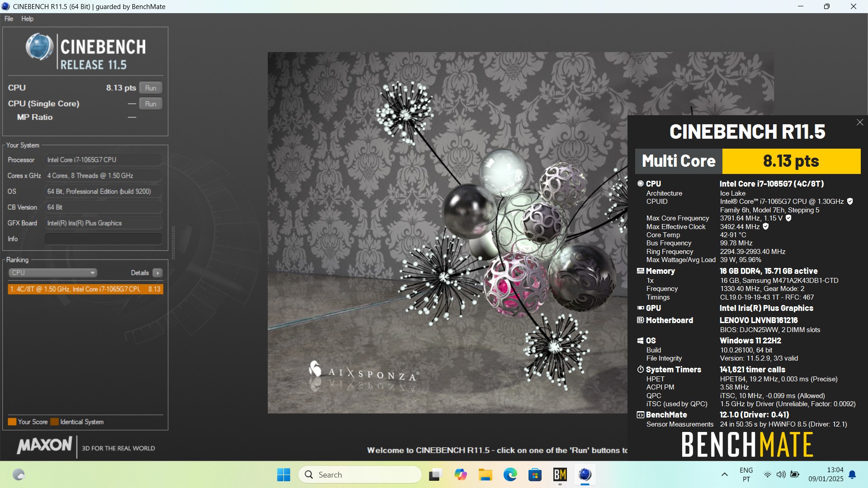Click the ranking Details arrow button
868x488 pixels.
(x=157, y=272)
